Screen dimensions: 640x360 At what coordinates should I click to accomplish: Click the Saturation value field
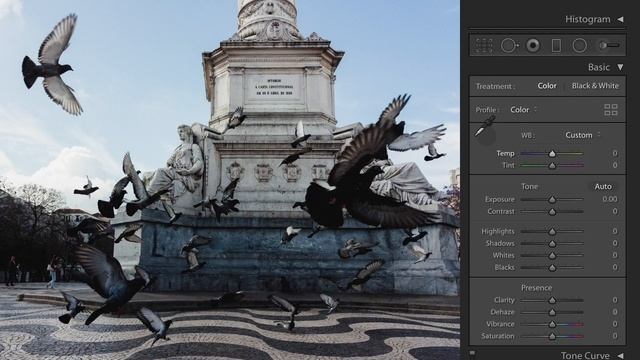[x=615, y=336]
